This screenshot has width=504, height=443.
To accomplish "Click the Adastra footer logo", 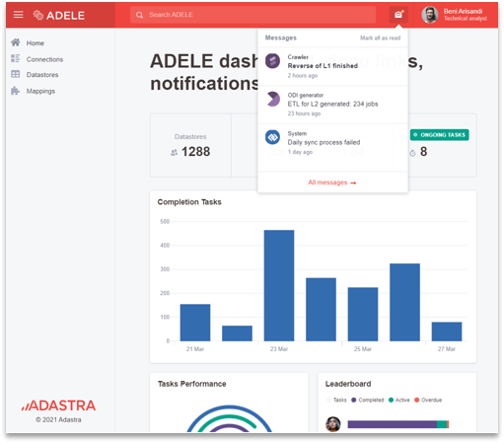I will tap(58, 406).
